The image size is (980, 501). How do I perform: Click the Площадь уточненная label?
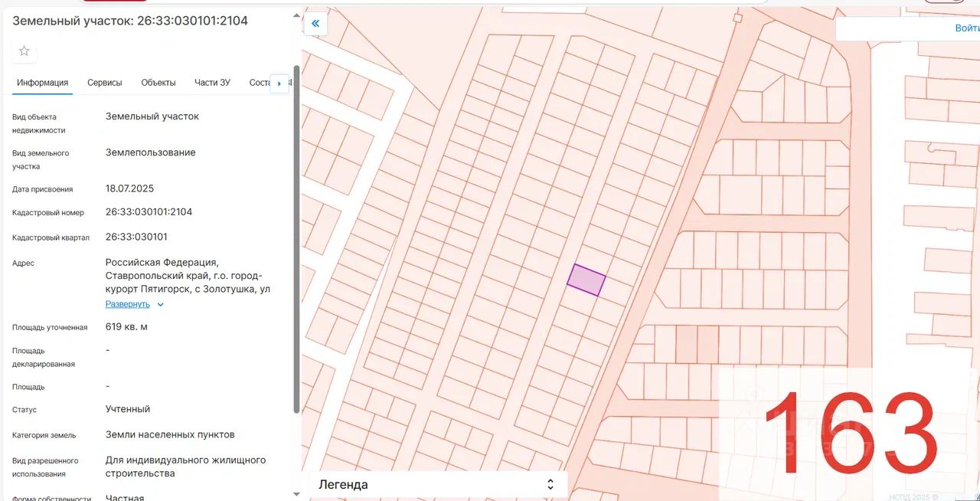coord(50,328)
